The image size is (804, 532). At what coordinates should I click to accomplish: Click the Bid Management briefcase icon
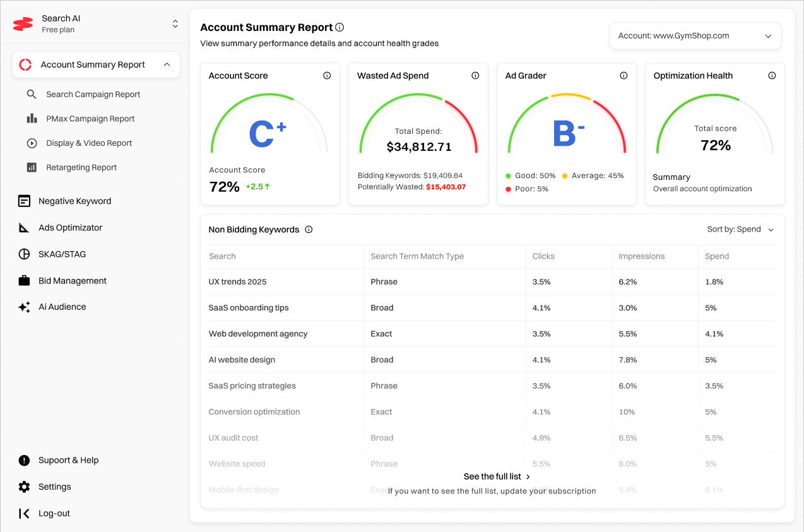tap(24, 281)
